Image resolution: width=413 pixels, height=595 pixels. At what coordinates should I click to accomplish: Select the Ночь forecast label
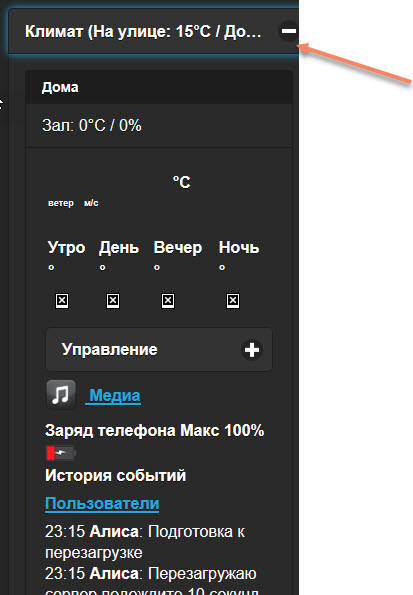(x=239, y=247)
